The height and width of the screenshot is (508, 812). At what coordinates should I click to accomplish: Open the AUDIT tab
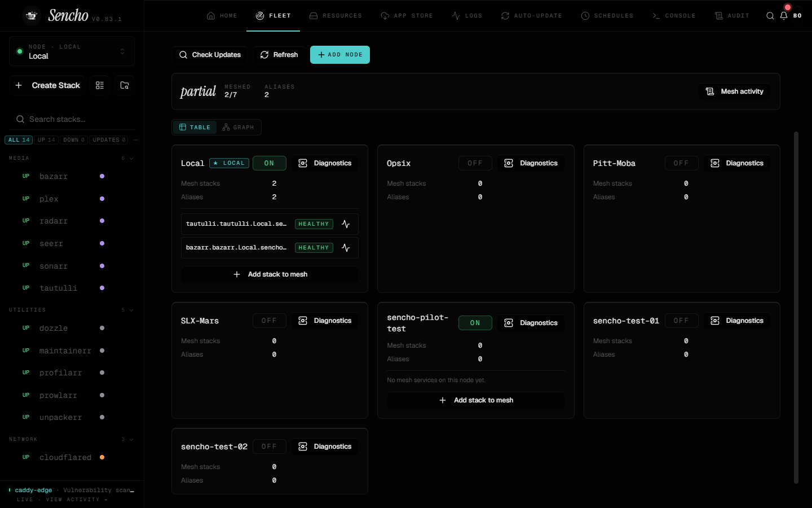(732, 16)
